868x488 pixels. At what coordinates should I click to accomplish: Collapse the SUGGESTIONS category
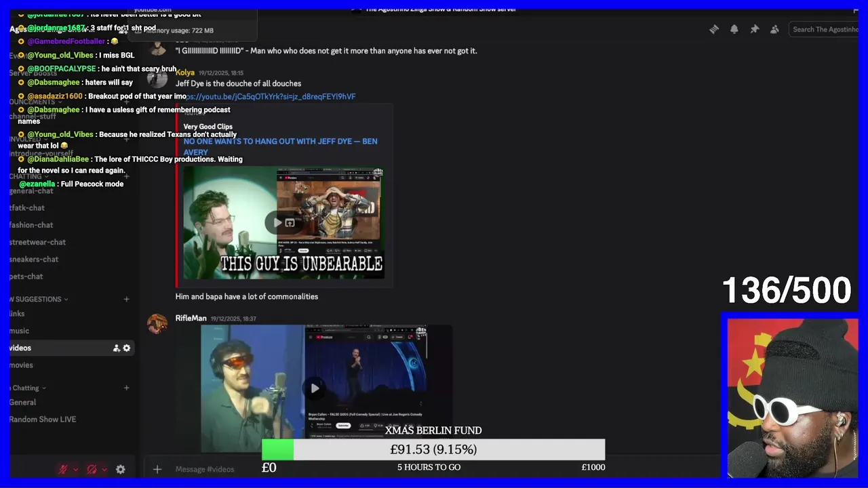click(38, 299)
